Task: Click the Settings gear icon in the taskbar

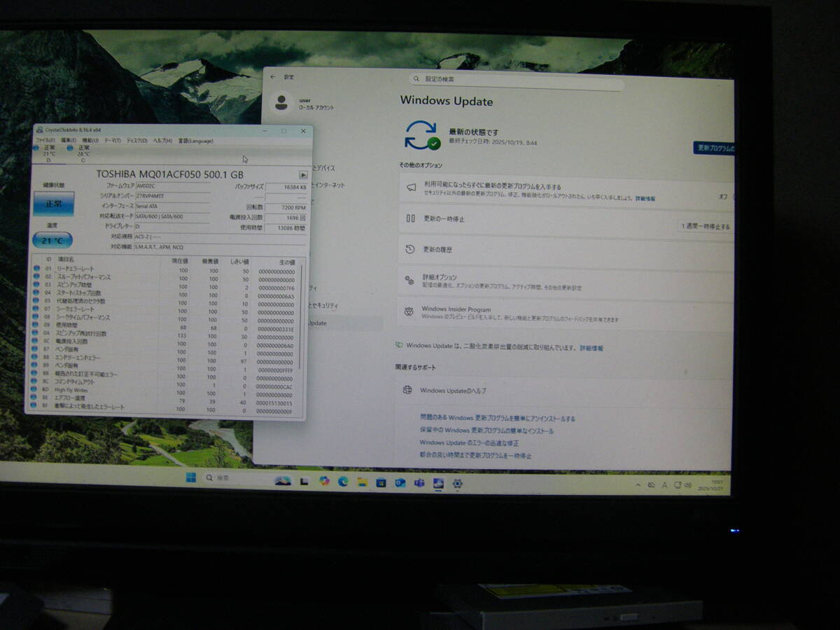Action: 457,484
